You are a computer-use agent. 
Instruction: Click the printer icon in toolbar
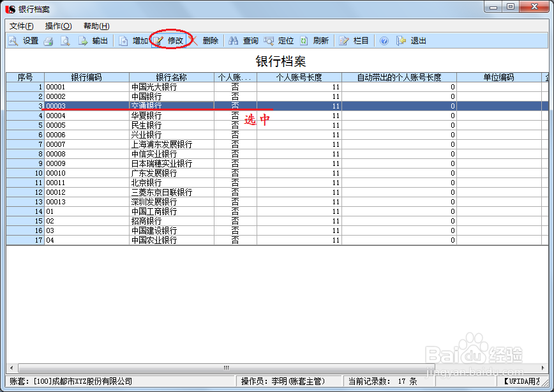49,41
